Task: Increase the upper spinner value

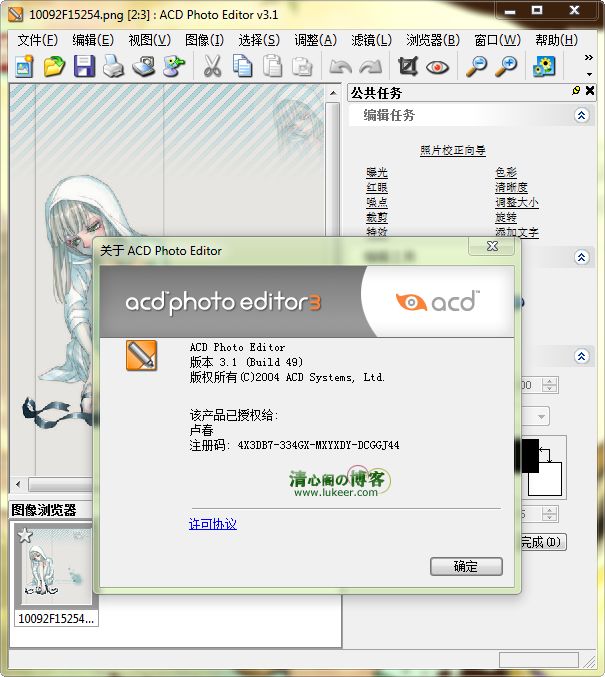Action: coord(549,381)
